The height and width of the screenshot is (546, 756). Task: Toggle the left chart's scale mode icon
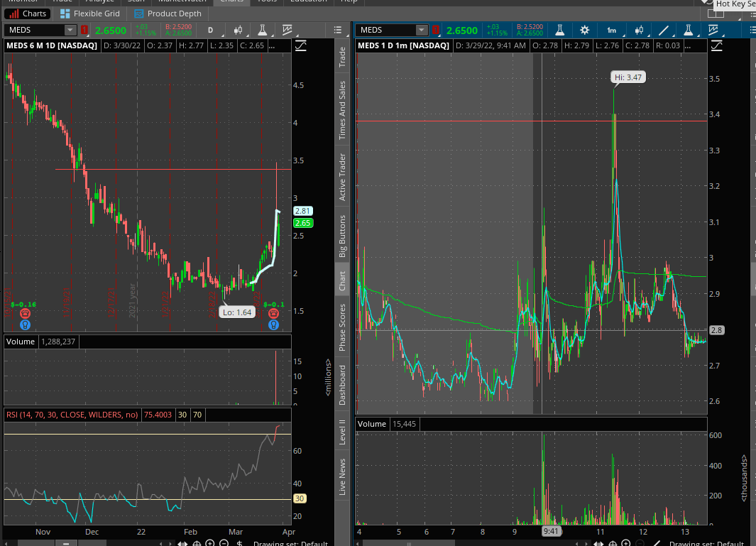(301, 46)
